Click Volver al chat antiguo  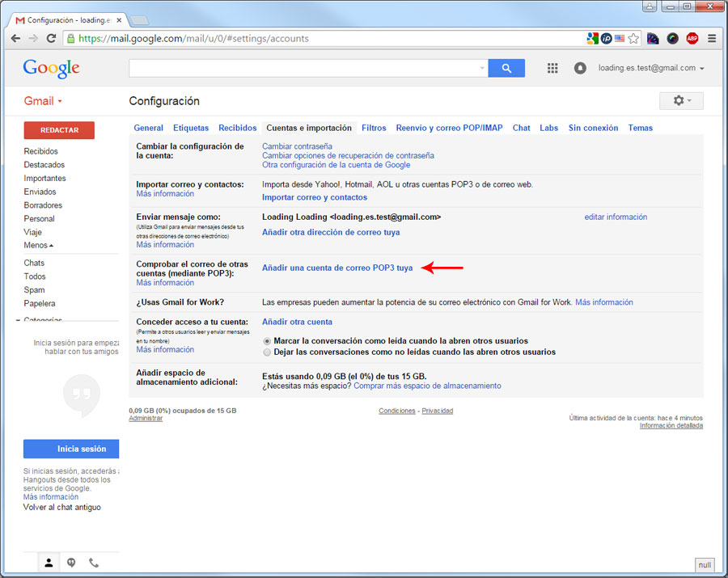tap(61, 507)
